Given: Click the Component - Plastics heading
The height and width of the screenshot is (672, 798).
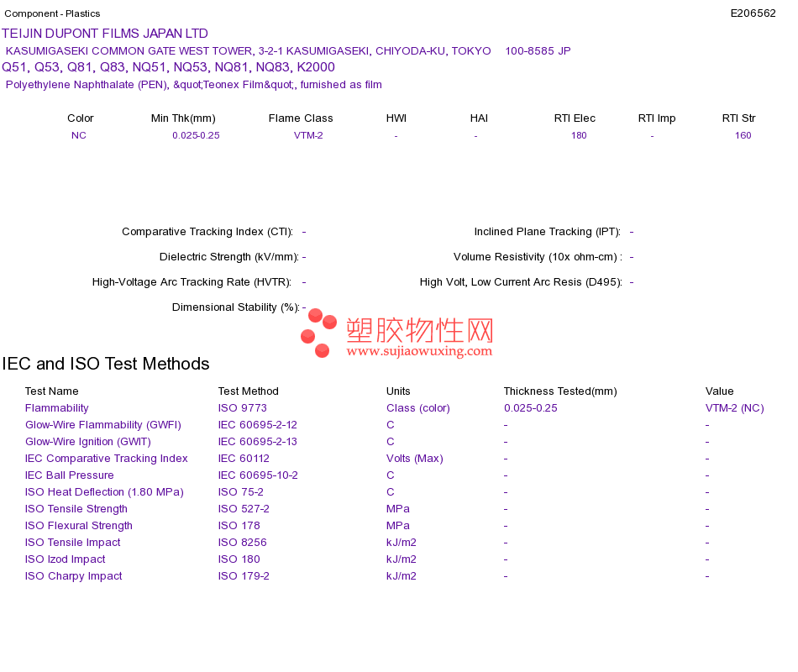Looking at the screenshot, I should (52, 13).
